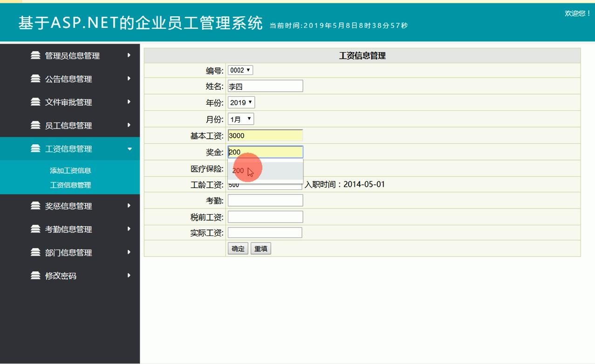This screenshot has width=595, height=364.
Task: Click the stack icon beside 考勤信息管理
Action: tap(35, 229)
